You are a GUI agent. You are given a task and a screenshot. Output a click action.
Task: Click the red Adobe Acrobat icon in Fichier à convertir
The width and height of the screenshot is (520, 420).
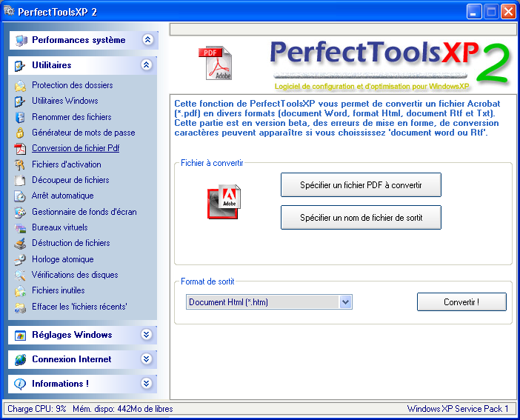coord(224,201)
